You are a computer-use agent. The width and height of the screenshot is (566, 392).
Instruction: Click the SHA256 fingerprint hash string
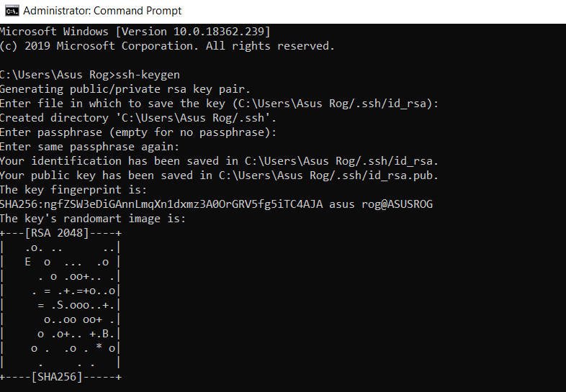(x=161, y=204)
